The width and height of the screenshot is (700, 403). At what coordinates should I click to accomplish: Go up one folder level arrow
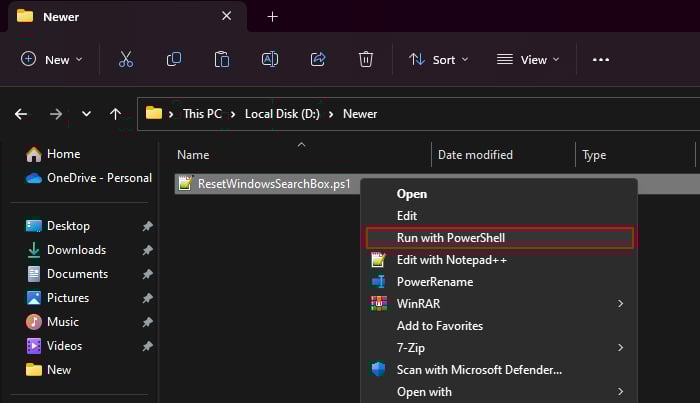[115, 114]
